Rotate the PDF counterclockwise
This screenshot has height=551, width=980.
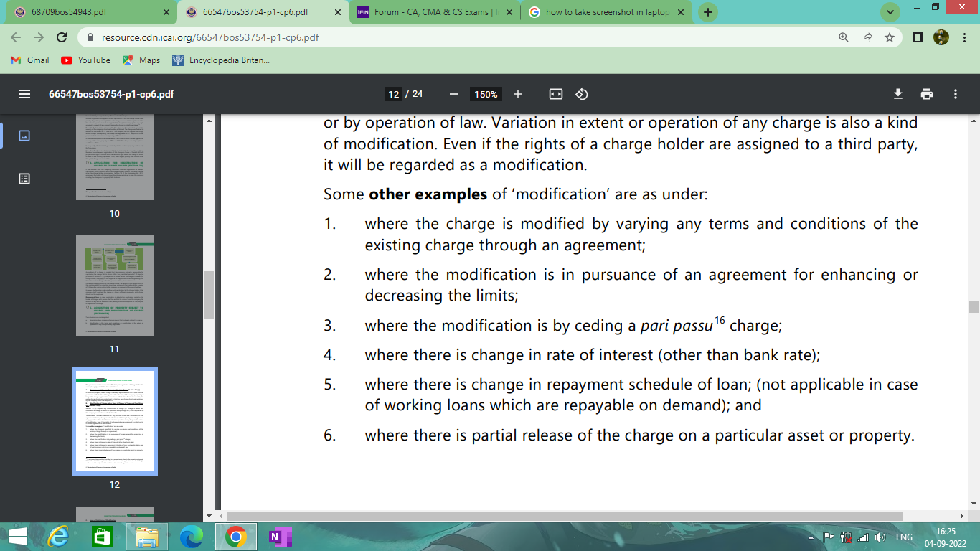[x=582, y=94]
